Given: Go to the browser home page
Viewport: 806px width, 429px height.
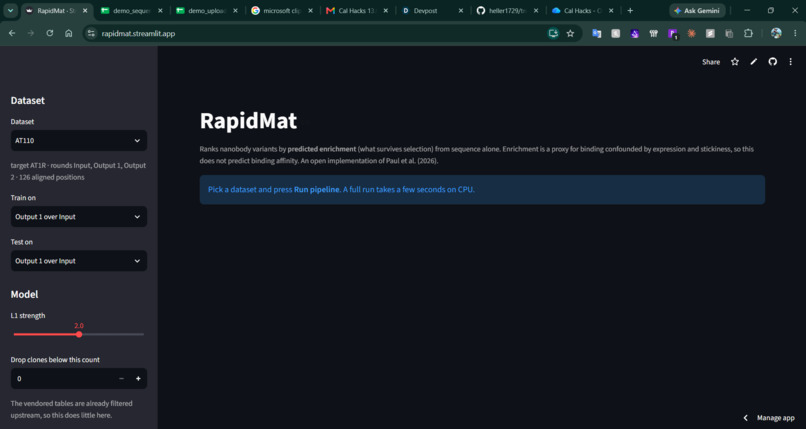Looking at the screenshot, I should tap(68, 33).
